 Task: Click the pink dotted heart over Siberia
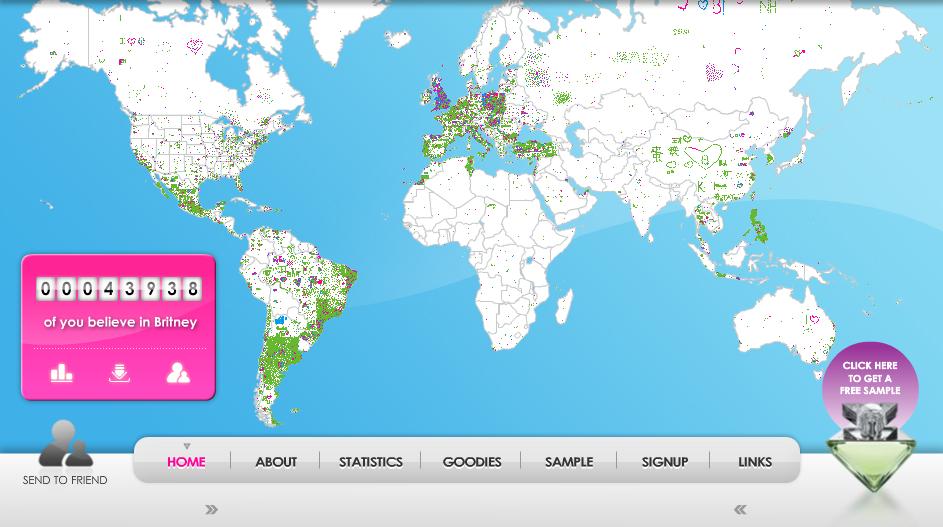tap(714, 73)
